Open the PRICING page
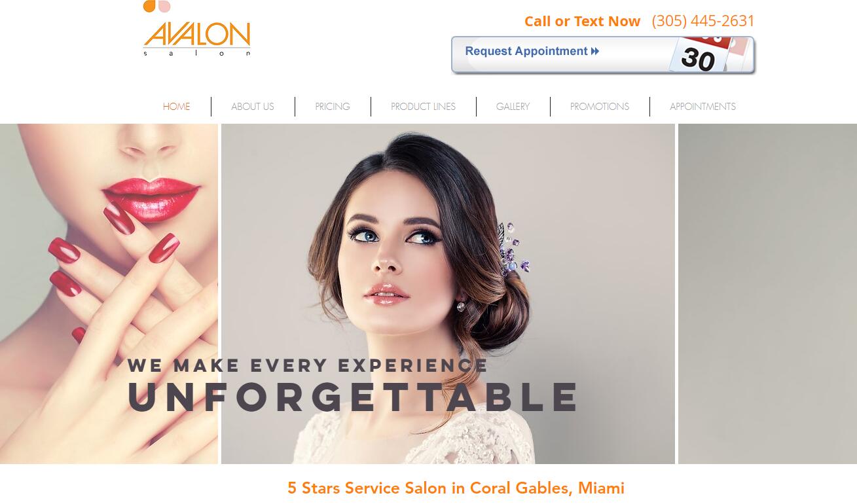The image size is (857, 504). click(333, 107)
